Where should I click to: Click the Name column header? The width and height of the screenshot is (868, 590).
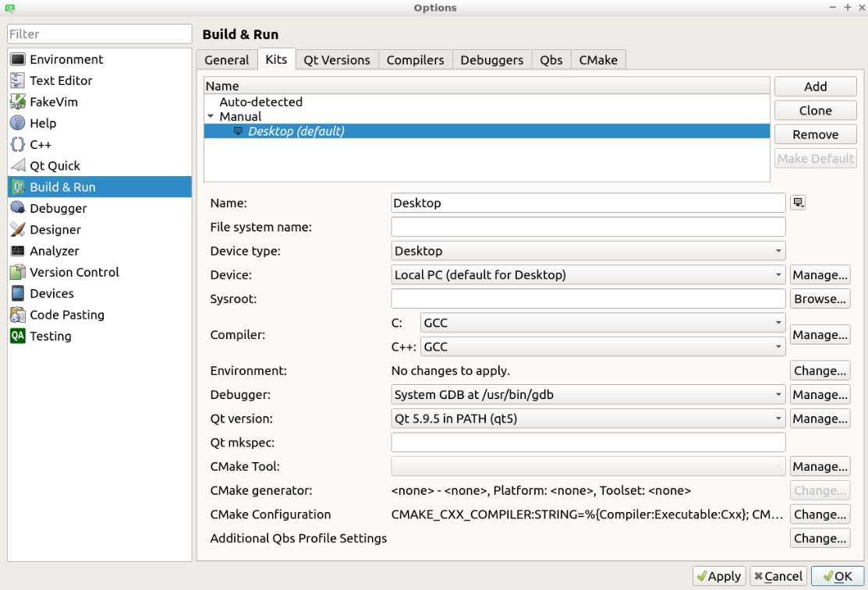487,86
